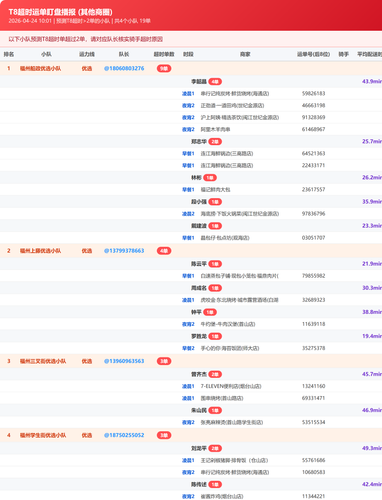Image resolution: width=382 pixels, height=500 pixels.
Task: Click team leader link @13799378663
Action: pos(124,251)
